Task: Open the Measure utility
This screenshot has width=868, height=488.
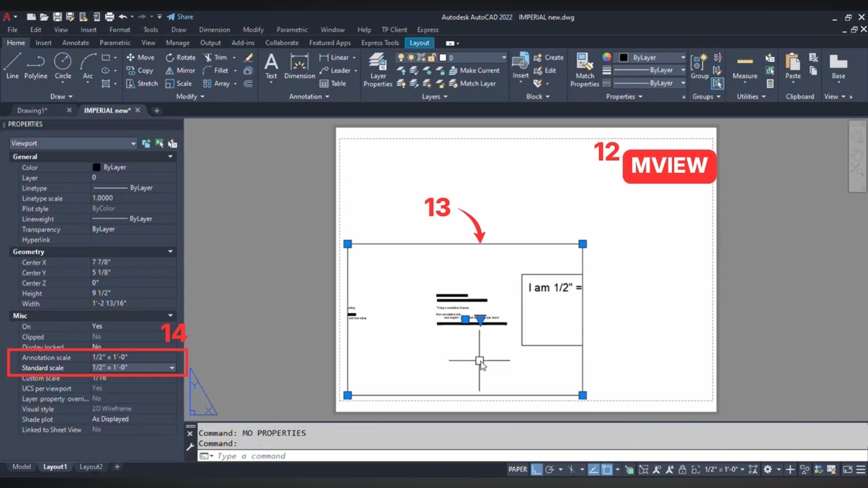Action: click(744, 66)
